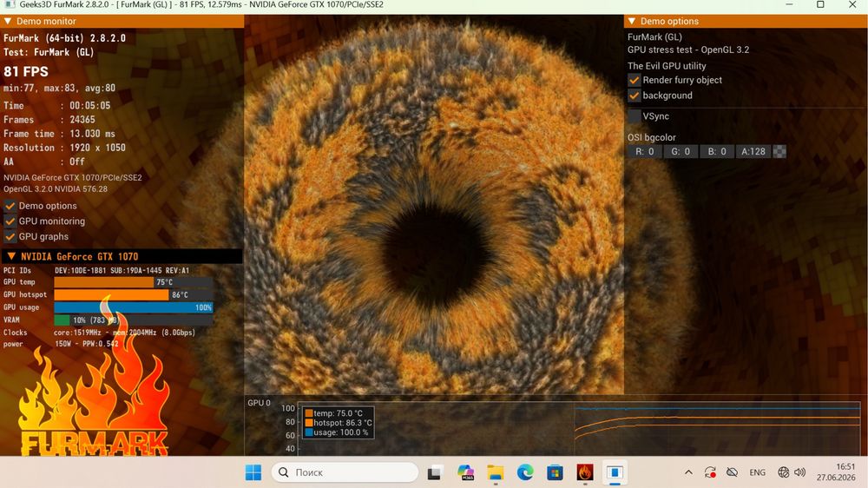Collapse the NVIDIA GeForce GTX 1070 section
The image size is (868, 488).
11,256
